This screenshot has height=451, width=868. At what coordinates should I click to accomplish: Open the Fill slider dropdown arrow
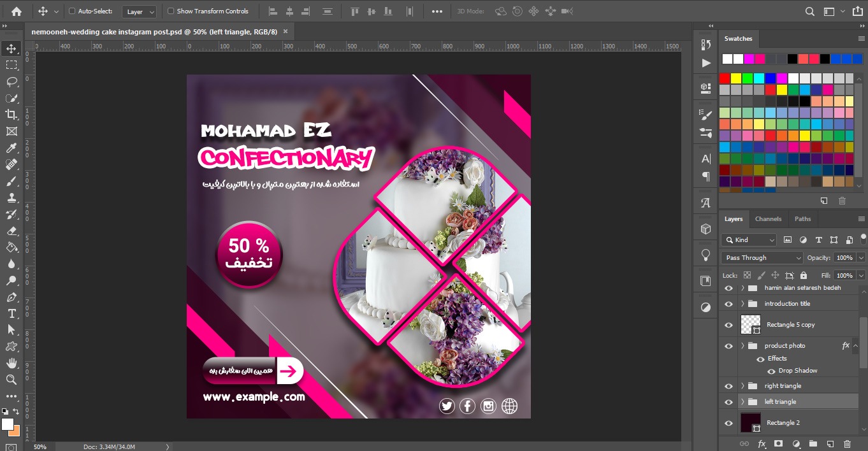[862, 275]
